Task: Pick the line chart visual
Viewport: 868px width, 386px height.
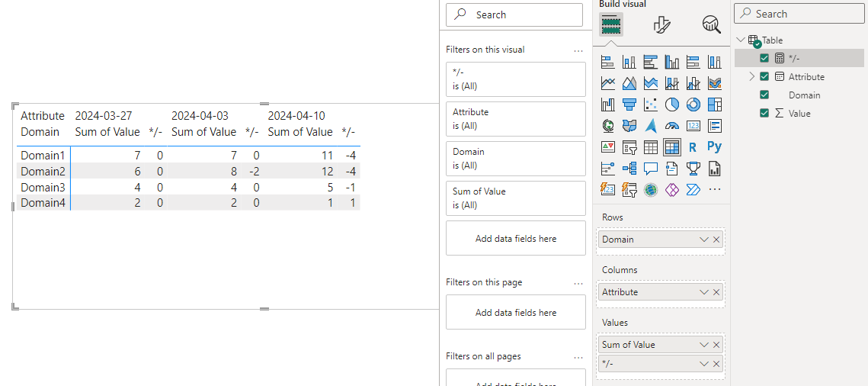Action: (608, 83)
